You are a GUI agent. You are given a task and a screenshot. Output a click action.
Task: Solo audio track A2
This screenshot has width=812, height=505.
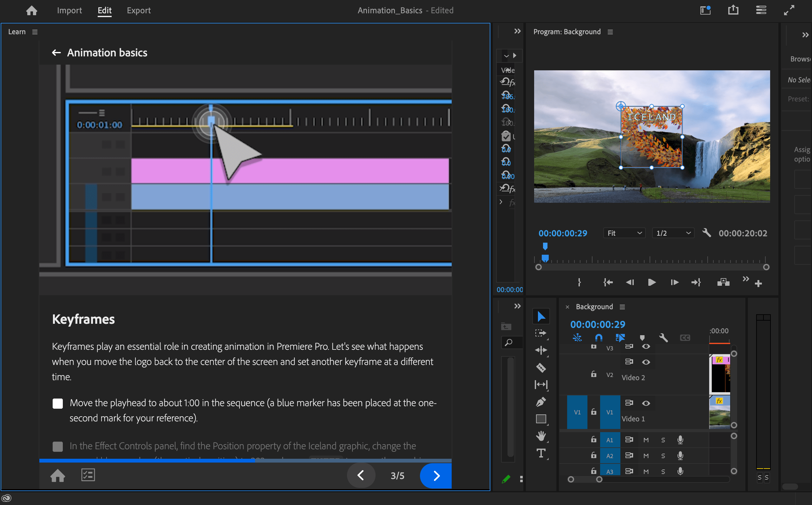click(x=663, y=456)
